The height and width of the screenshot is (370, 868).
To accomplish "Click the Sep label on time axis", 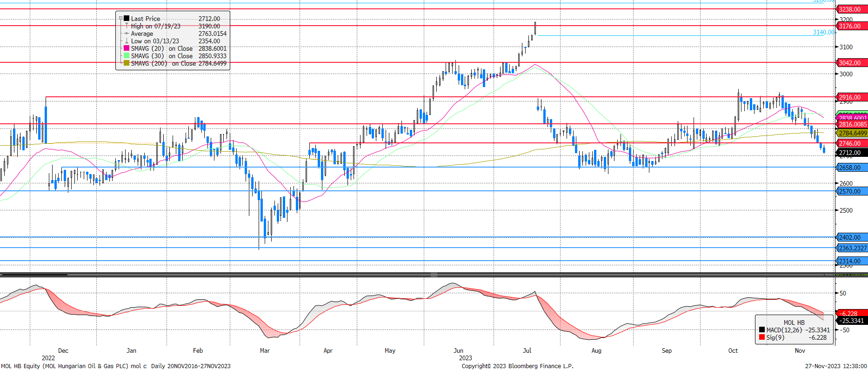I will 667,350.
